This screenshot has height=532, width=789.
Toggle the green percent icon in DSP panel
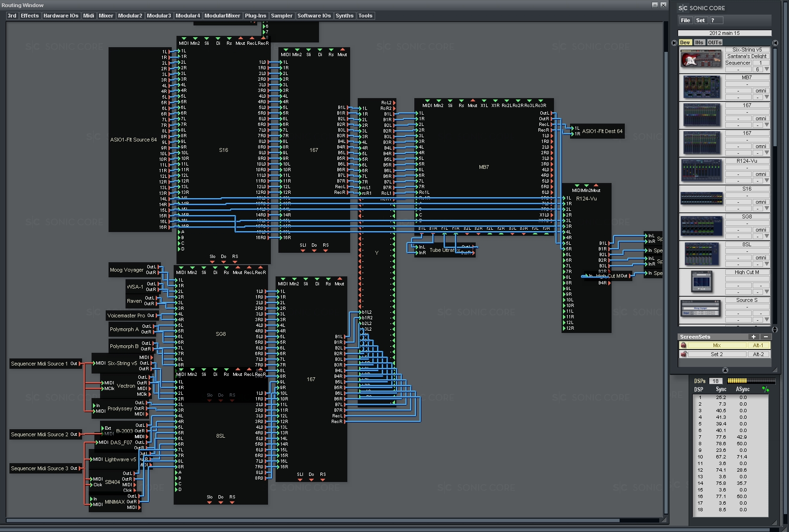click(x=765, y=389)
